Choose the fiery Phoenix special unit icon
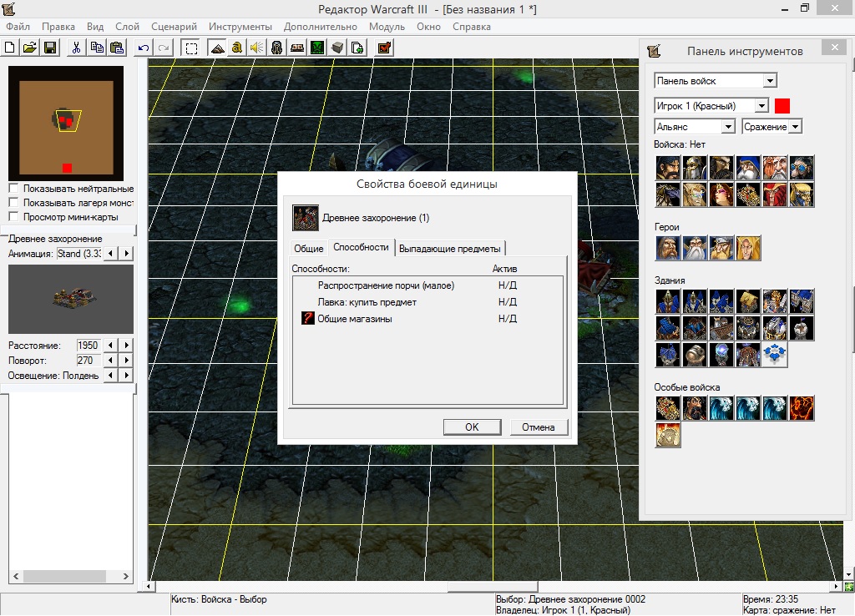Screen dimensions: 855x616 pyautogui.click(x=802, y=408)
